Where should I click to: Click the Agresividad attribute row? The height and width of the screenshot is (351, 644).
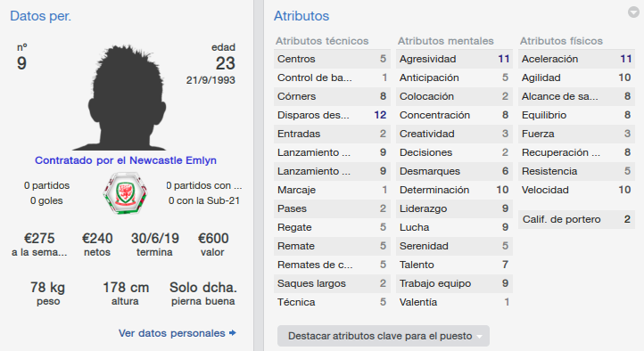tap(454, 59)
